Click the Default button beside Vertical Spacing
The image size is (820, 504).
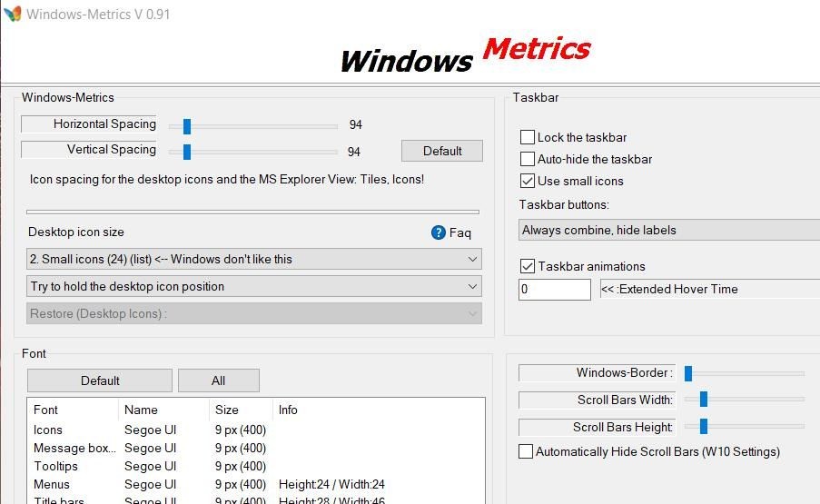pyautogui.click(x=442, y=151)
